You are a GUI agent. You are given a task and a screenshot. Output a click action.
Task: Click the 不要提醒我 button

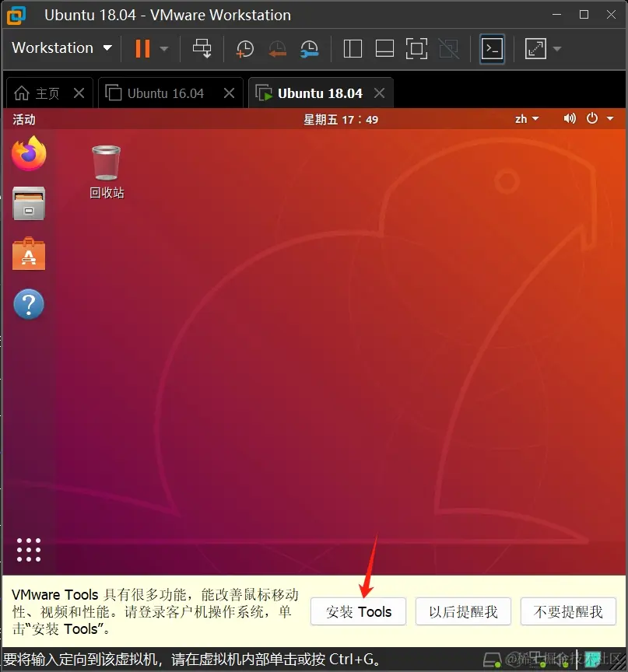pyautogui.click(x=568, y=611)
